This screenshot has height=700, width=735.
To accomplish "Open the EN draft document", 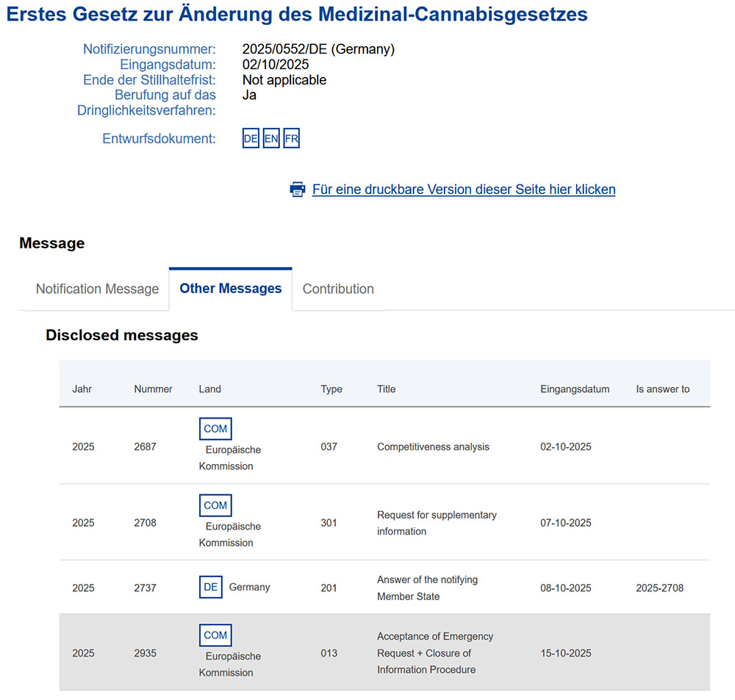I will (x=271, y=138).
